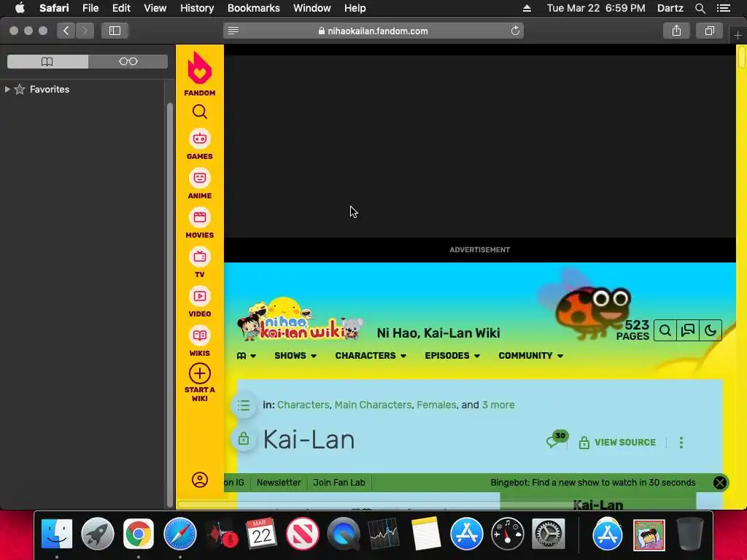Open Notification Center list icon in menu bar
The width and height of the screenshot is (747, 560).
tap(724, 8)
